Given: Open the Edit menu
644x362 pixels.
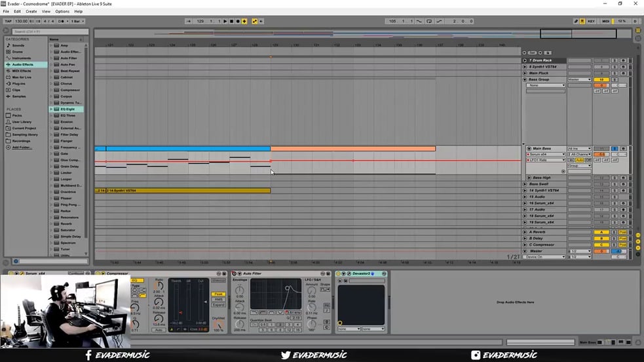Looking at the screenshot, I should (17, 12).
